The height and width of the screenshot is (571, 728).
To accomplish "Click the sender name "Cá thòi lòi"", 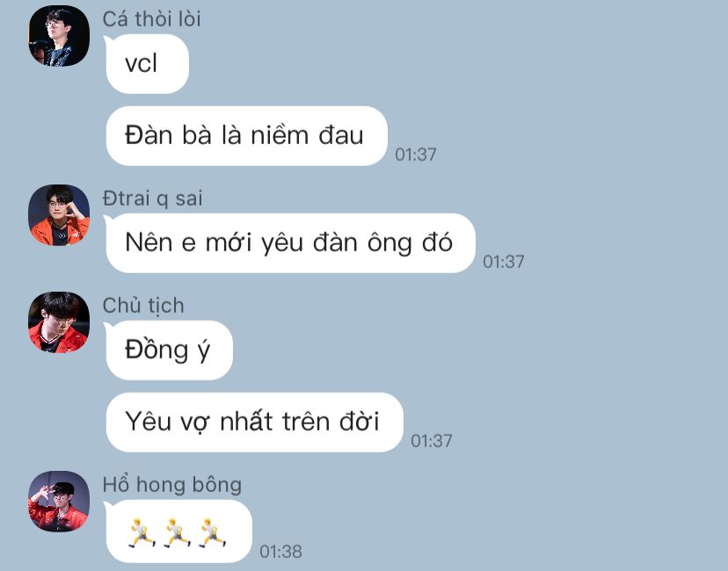I will coord(151,19).
